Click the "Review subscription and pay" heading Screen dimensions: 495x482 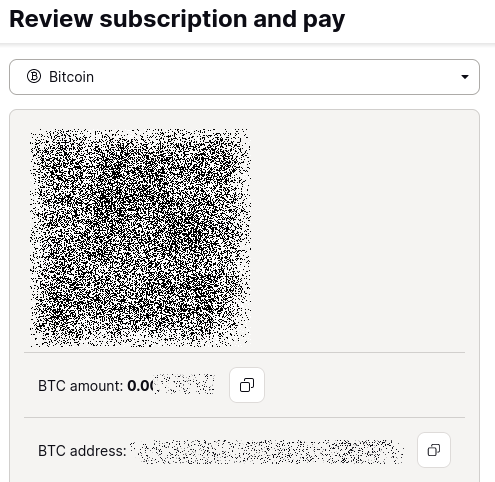pyautogui.click(x=177, y=19)
